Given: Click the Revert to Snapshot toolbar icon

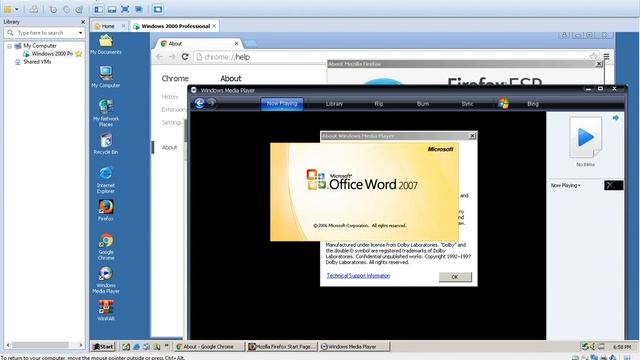Looking at the screenshot, I should 66,9.
